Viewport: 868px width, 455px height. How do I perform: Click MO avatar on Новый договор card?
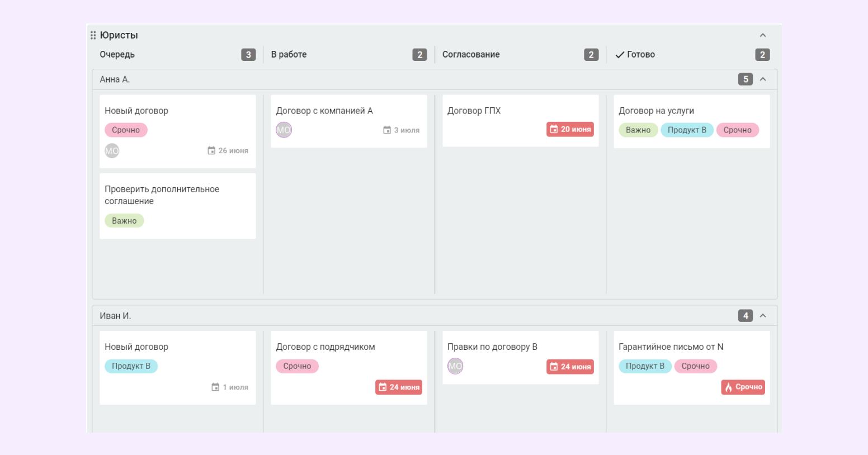[x=112, y=151]
